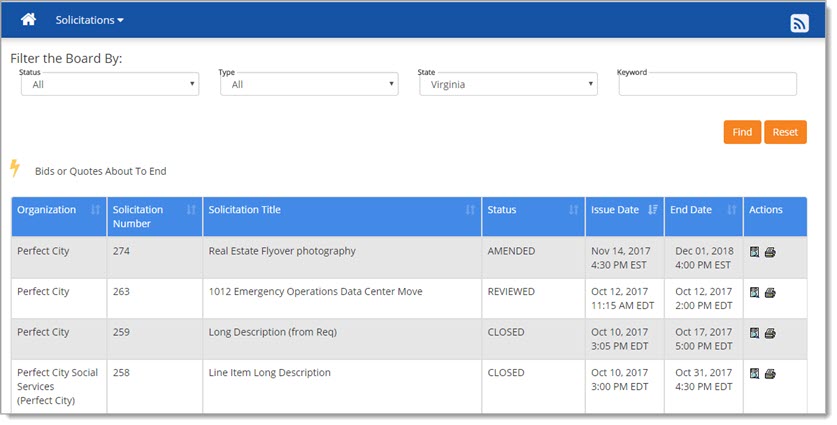The image size is (837, 425).
Task: Open the State dropdown showing Virginia
Action: click(508, 84)
